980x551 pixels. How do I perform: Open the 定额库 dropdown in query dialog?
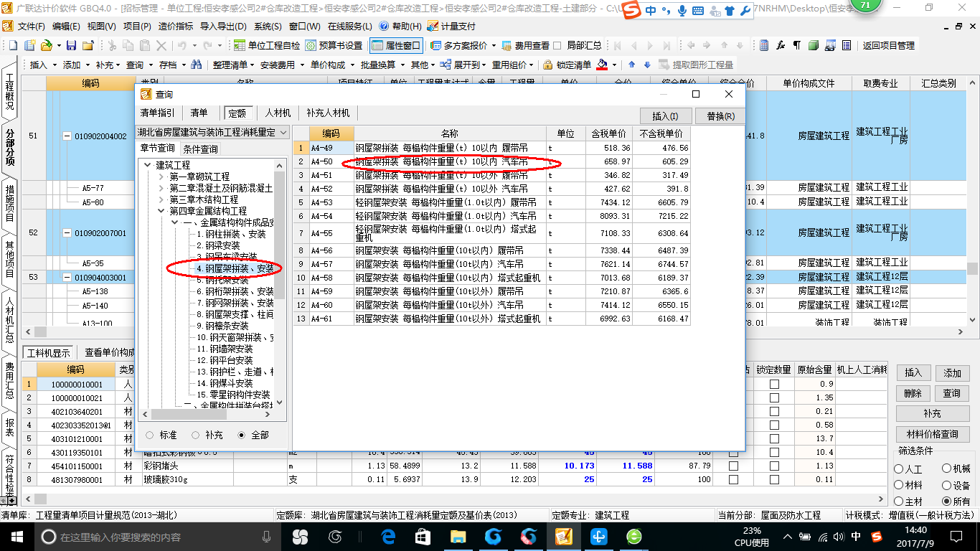coord(283,133)
